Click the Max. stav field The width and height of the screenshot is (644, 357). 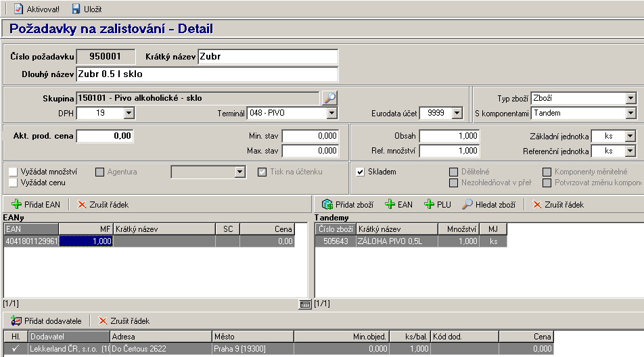(x=310, y=151)
